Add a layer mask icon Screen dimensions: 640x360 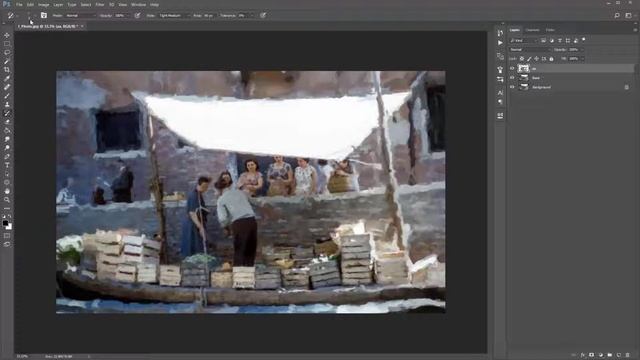click(x=592, y=355)
